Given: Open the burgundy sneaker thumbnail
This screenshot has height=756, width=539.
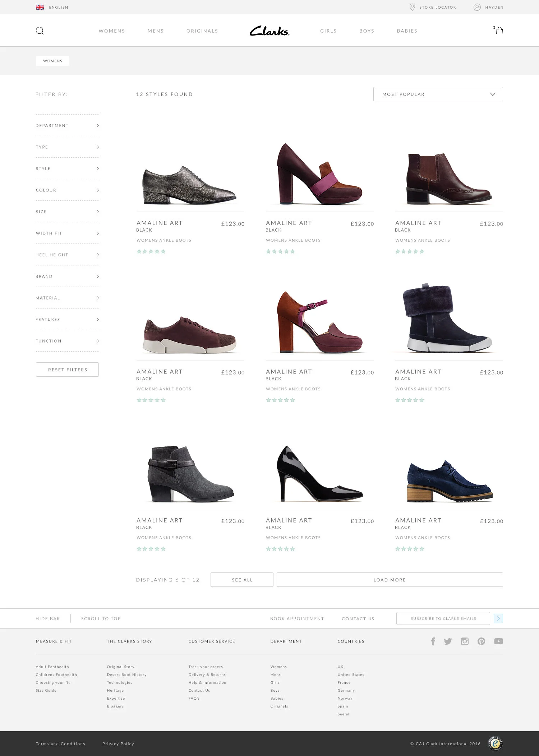Looking at the screenshot, I should click(x=190, y=335).
